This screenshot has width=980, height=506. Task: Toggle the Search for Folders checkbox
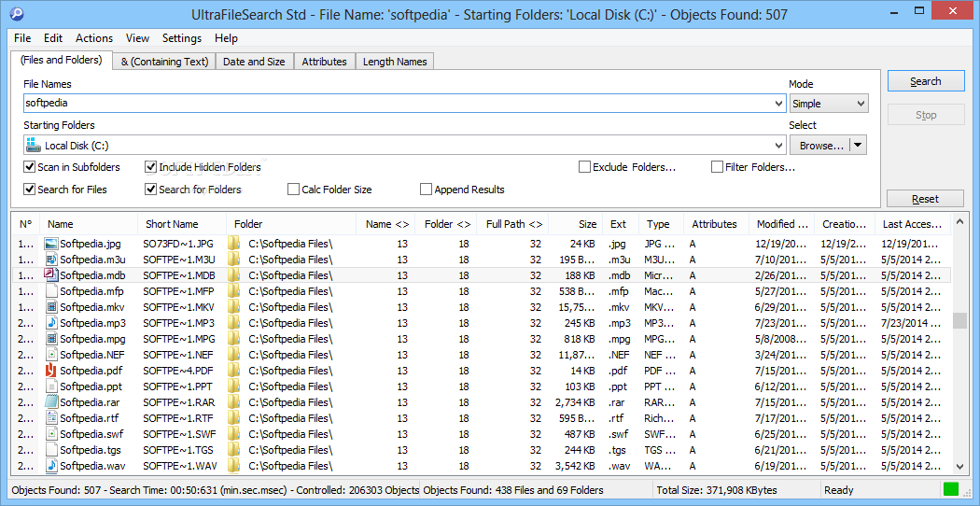coord(150,189)
